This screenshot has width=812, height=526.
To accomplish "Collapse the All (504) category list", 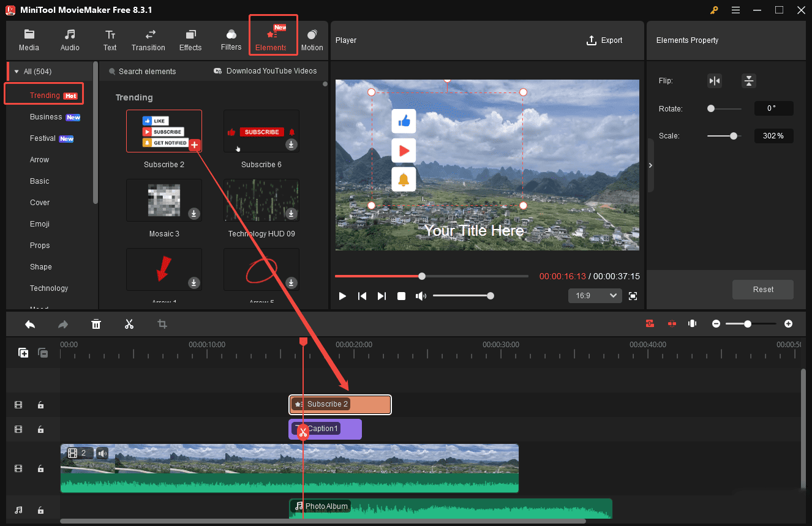I will (x=15, y=71).
